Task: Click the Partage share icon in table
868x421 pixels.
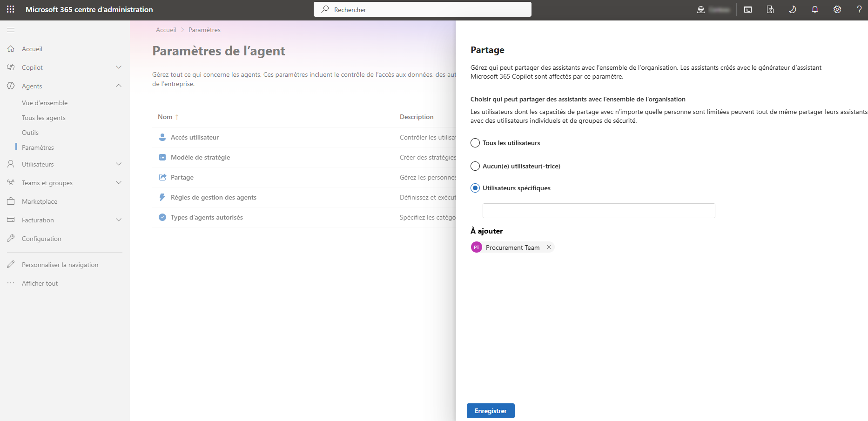Action: (162, 177)
